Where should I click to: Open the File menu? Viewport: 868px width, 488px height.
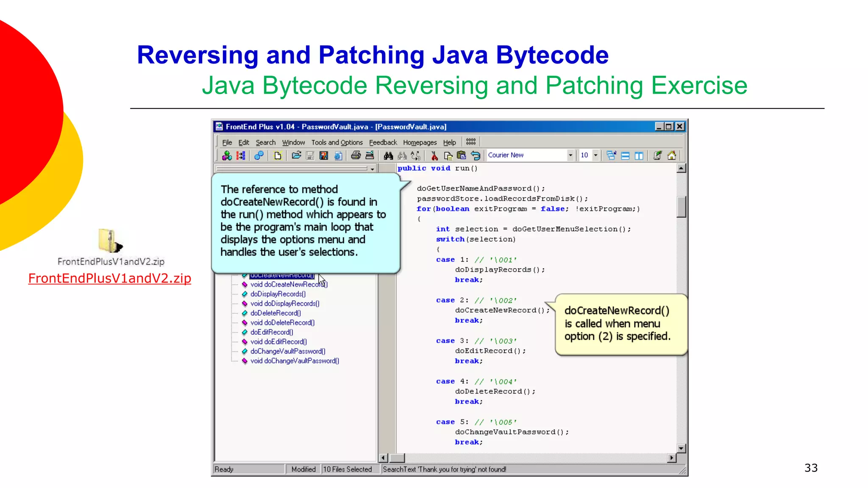[227, 142]
